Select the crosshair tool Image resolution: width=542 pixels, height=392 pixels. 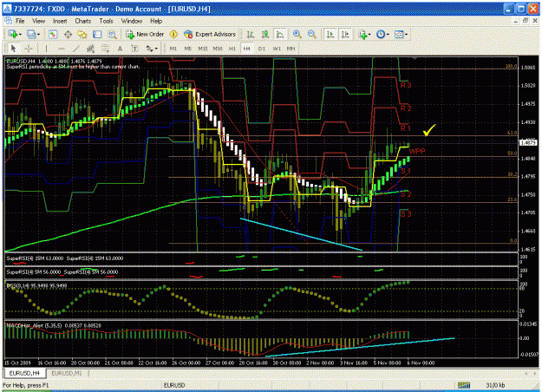(29, 49)
